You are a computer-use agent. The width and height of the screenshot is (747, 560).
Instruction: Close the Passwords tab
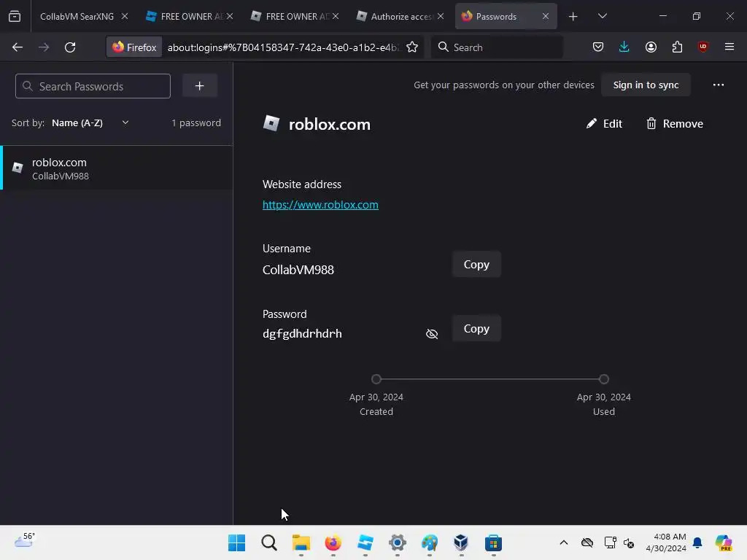(x=546, y=16)
